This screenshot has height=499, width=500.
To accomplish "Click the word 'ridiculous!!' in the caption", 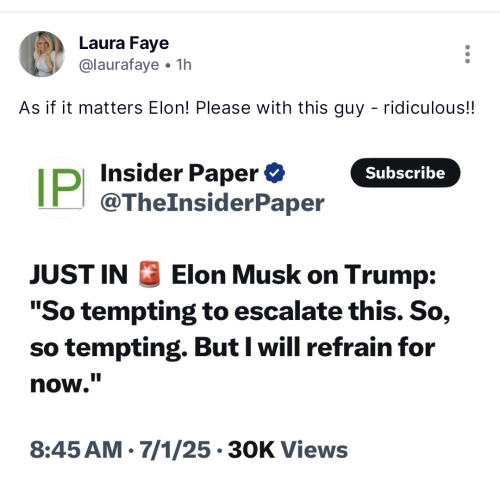I will [429, 108].
